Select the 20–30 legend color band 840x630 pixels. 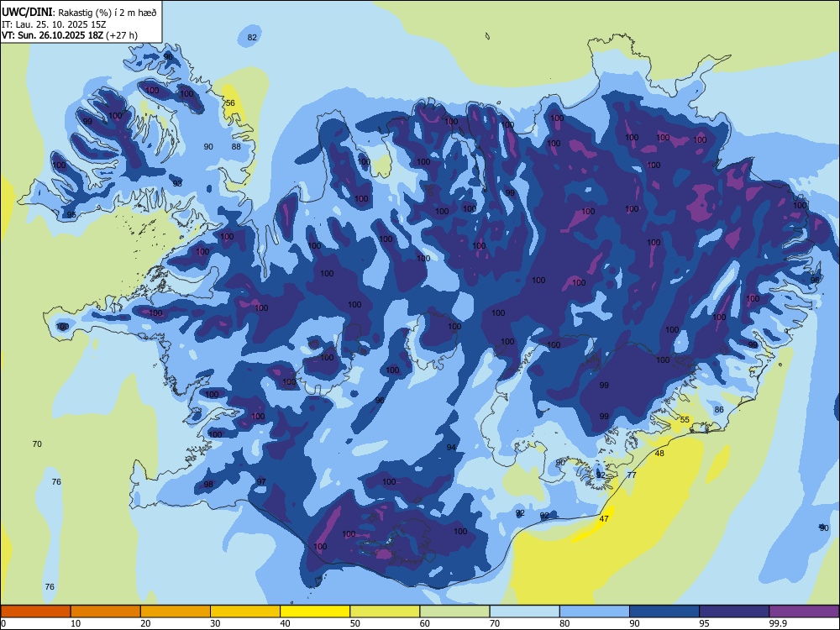pyautogui.click(x=176, y=612)
